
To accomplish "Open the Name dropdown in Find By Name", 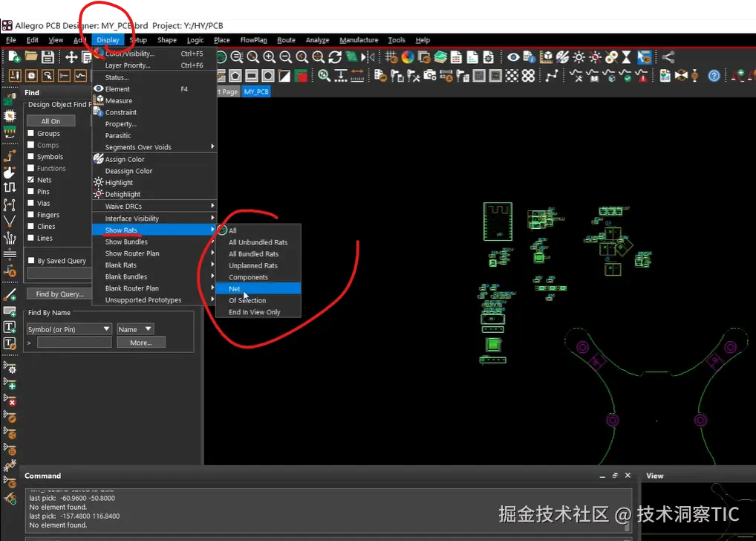I will coord(135,329).
